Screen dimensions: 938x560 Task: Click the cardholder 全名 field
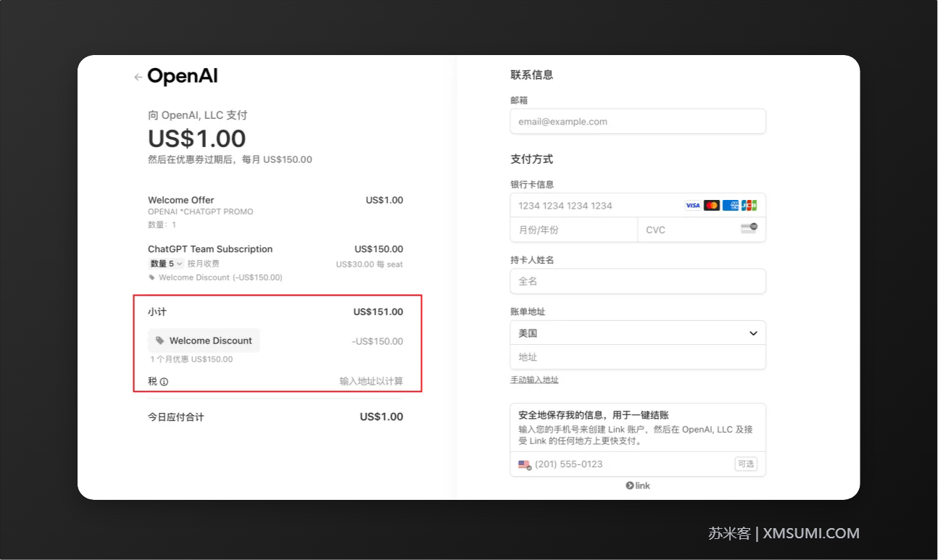tap(638, 281)
